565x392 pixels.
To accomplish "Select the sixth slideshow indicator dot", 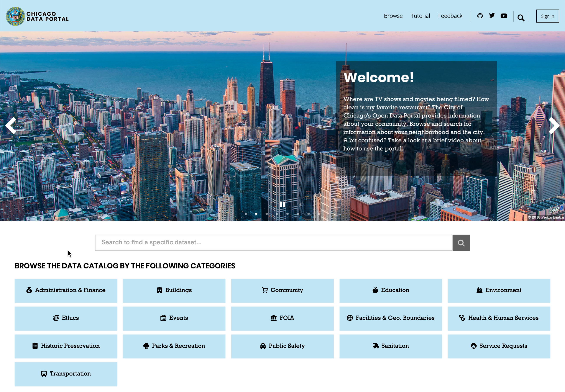I will tap(298, 214).
